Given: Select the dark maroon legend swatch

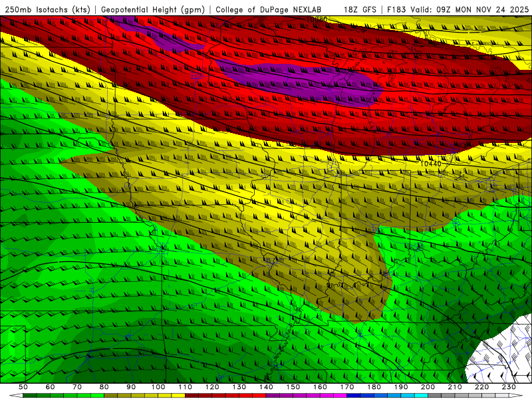Looking at the screenshot, I should click(192, 395).
